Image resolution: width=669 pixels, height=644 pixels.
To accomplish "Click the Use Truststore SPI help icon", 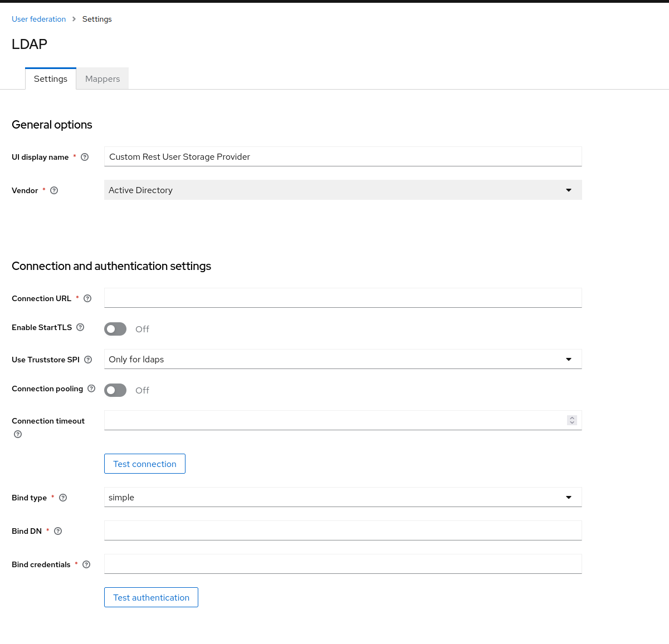I will (88, 360).
